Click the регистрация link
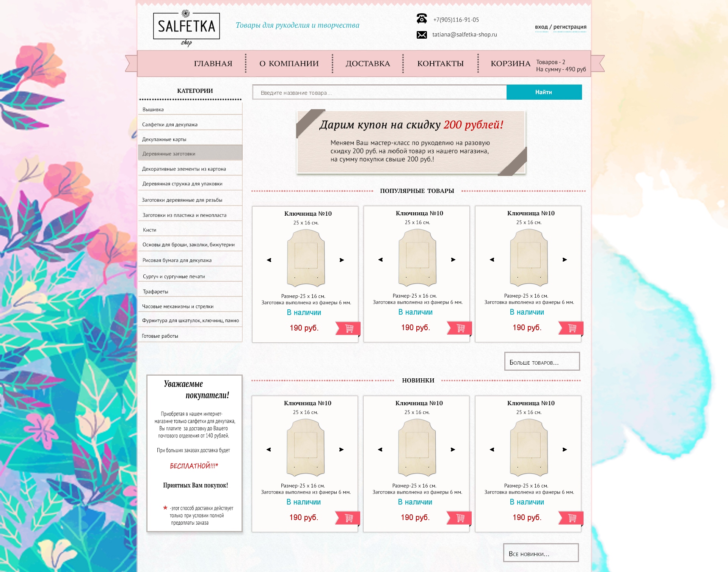Image resolution: width=728 pixels, height=572 pixels. [x=570, y=27]
